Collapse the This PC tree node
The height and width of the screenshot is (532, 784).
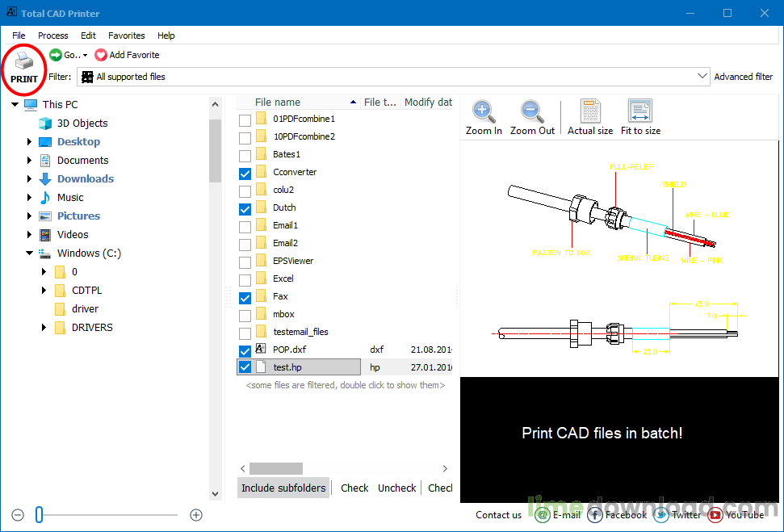(15, 104)
